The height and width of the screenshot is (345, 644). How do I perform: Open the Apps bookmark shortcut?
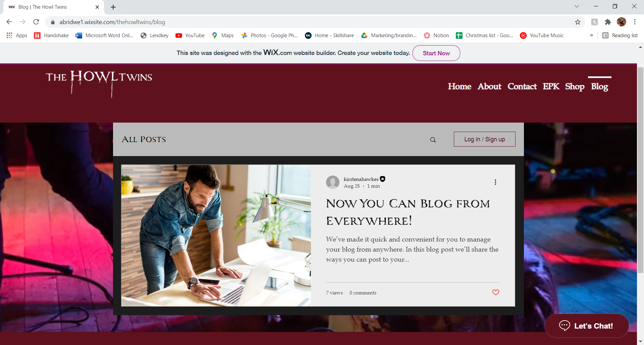[x=17, y=36]
